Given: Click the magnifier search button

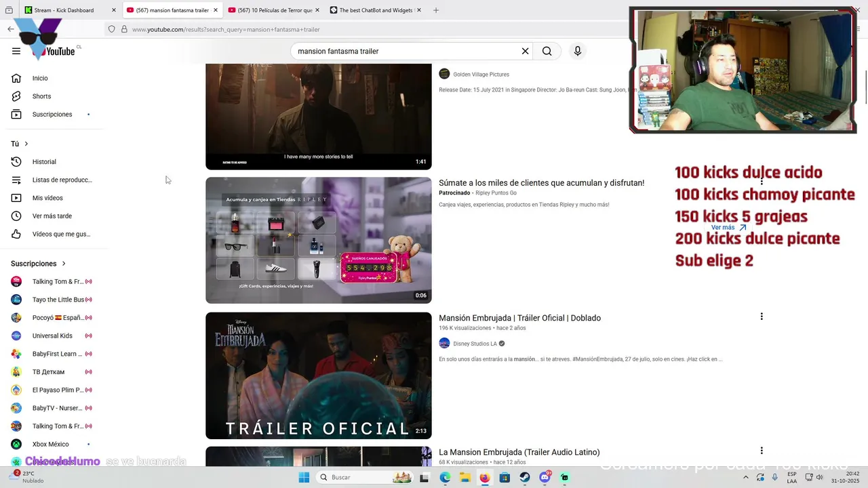Looking at the screenshot, I should pyautogui.click(x=547, y=51).
